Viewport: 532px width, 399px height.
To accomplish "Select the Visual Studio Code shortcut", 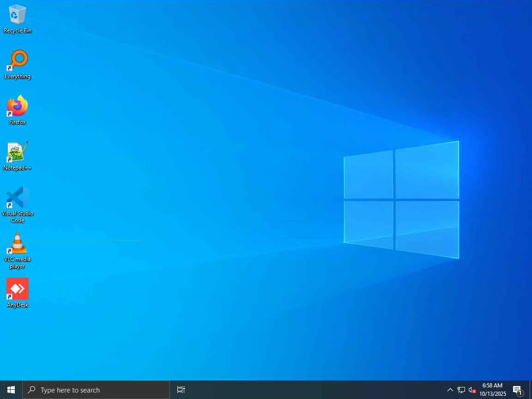I will 17,205.
